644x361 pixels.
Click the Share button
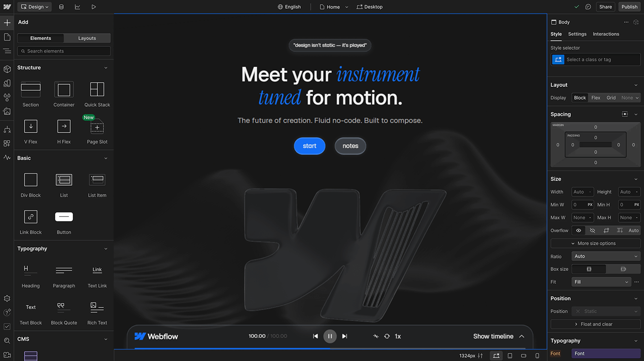606,7
